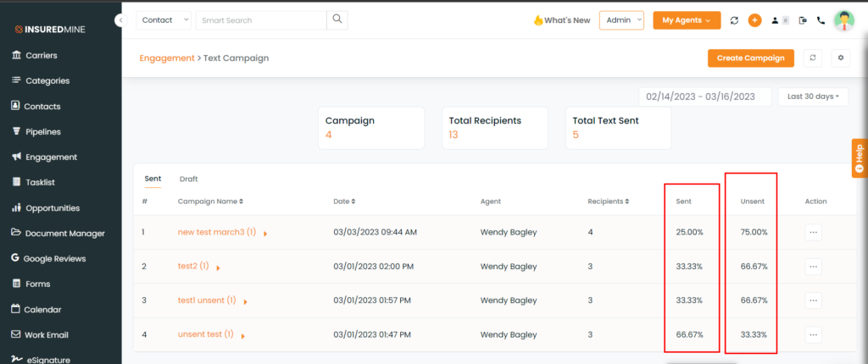Expand the unsent test campaign row arrow
The height and width of the screenshot is (364, 868).
242,336
